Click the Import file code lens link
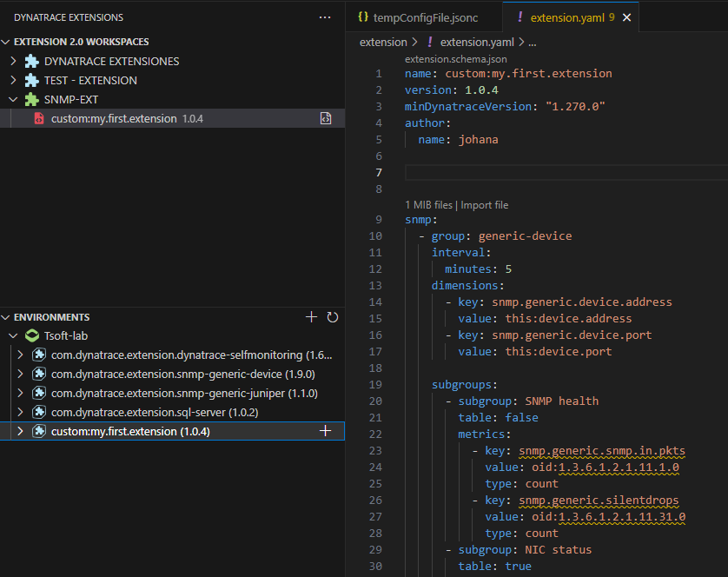Viewport: 728px width, 577px height. 484,205
